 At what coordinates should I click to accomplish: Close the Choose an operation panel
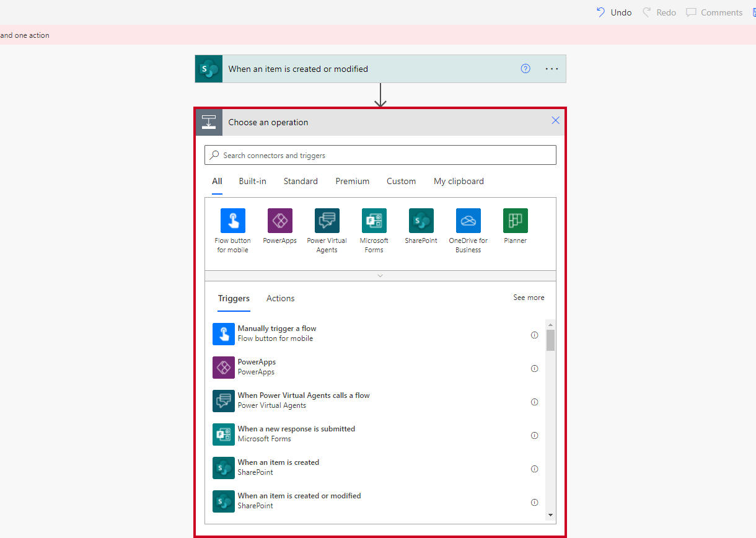(555, 120)
